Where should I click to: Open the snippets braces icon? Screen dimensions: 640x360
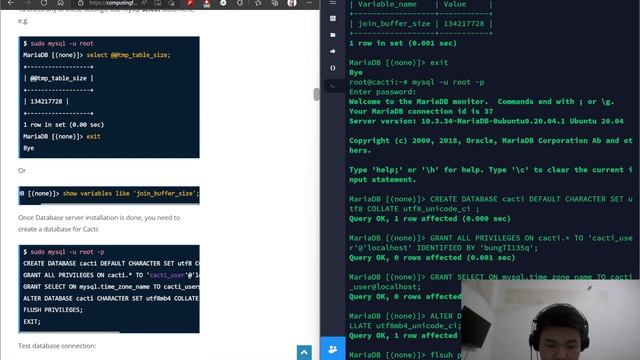[x=333, y=68]
